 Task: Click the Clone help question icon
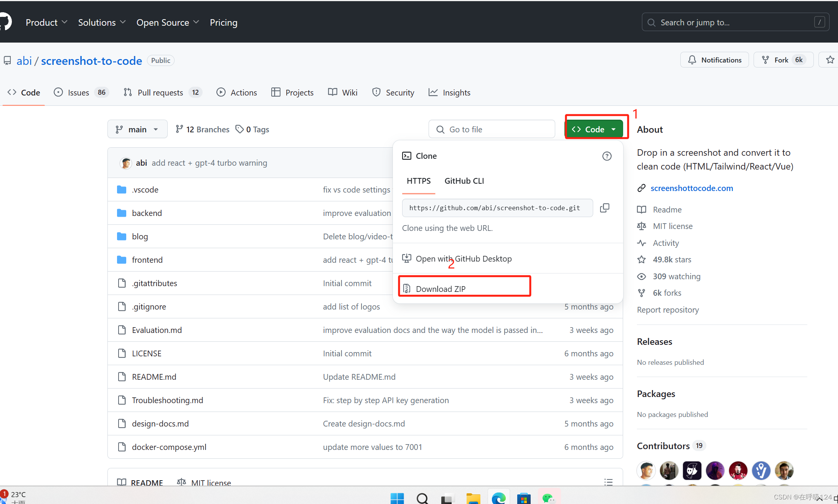(607, 156)
